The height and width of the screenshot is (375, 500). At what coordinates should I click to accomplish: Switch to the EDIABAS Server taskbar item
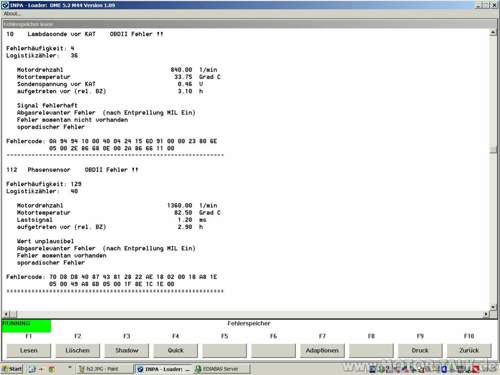(x=221, y=369)
